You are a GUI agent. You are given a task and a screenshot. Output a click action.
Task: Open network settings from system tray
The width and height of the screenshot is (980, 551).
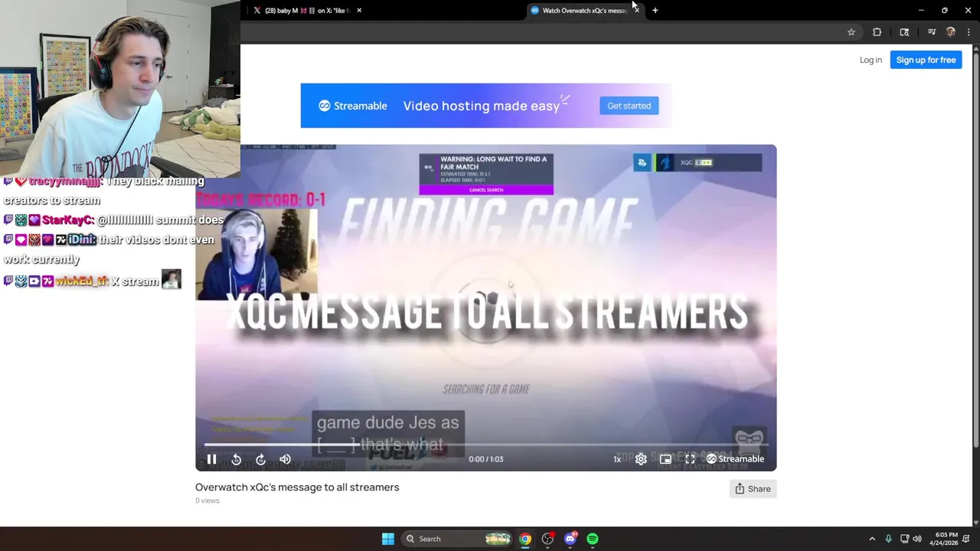coord(904,539)
